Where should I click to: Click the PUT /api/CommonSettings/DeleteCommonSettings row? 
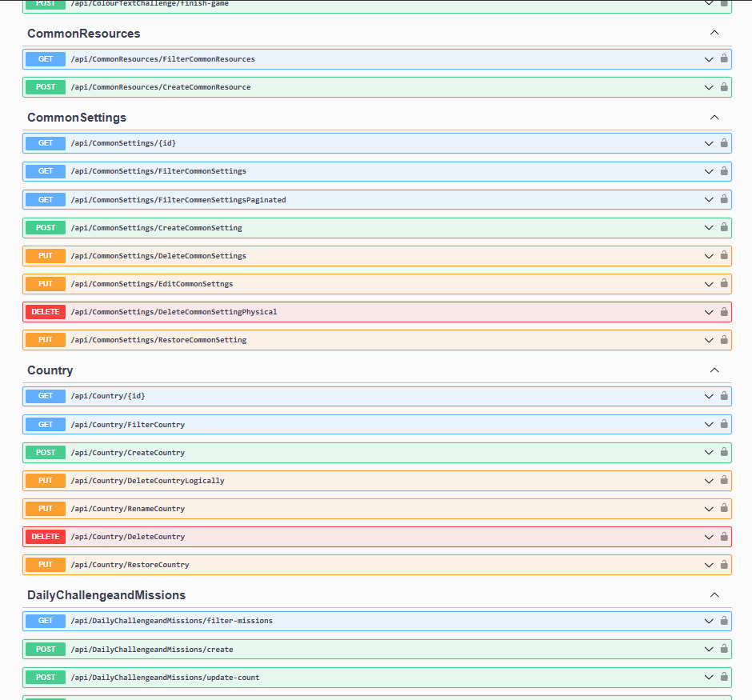click(x=360, y=255)
